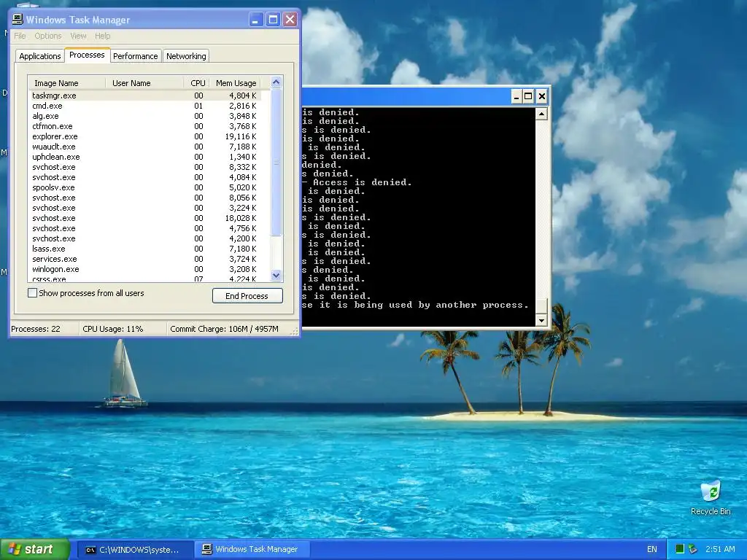Select the lsass.exe process
Image resolution: width=747 pixels, height=560 pixels.
click(x=144, y=249)
